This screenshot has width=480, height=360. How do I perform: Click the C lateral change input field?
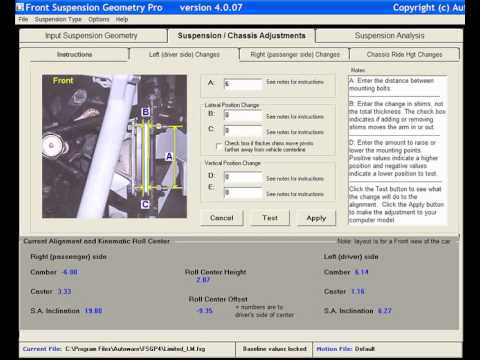pos(243,130)
